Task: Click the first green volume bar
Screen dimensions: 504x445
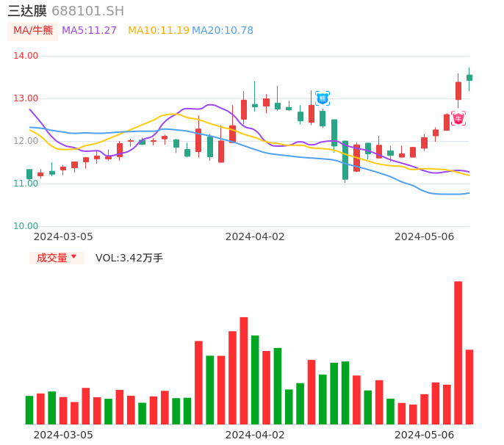Action: (29, 410)
